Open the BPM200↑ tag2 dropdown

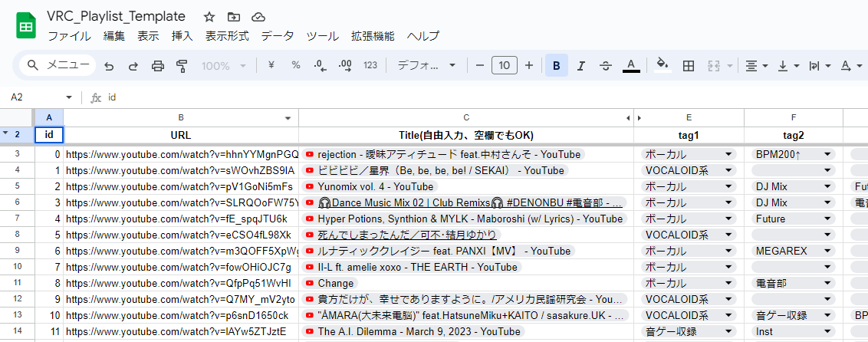point(827,154)
